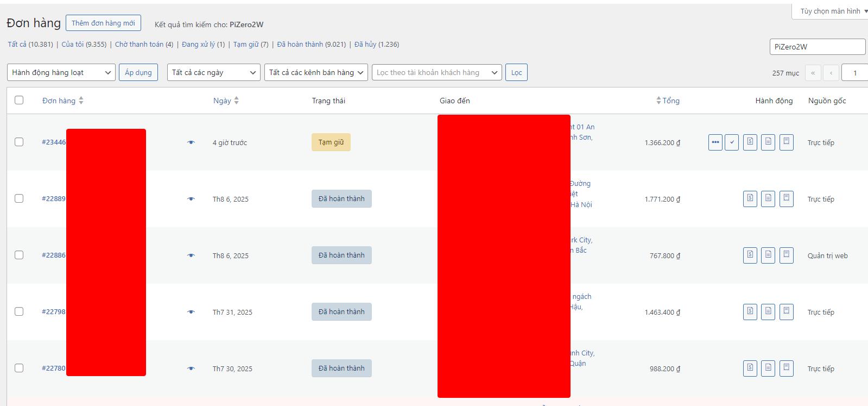Viewport: 868px width, 406px height.
Task: Select the checkbox for order #22889
Action: pos(19,198)
